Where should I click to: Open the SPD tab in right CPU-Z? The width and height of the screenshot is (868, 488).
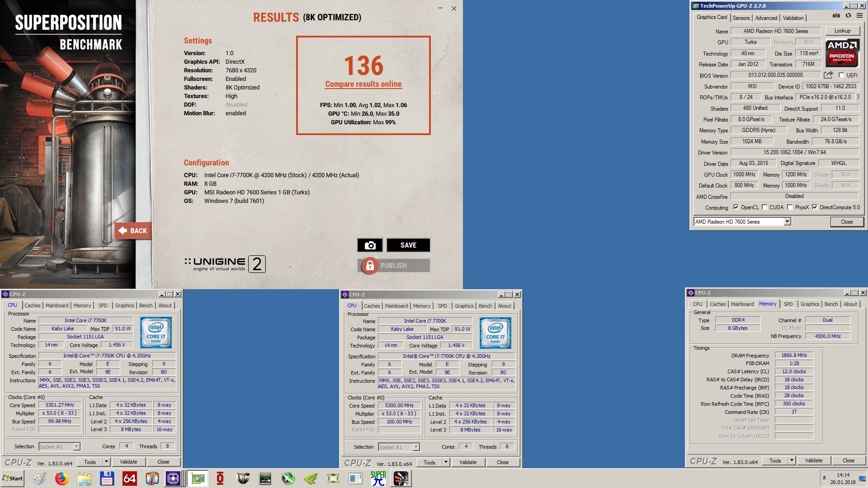[788, 304]
